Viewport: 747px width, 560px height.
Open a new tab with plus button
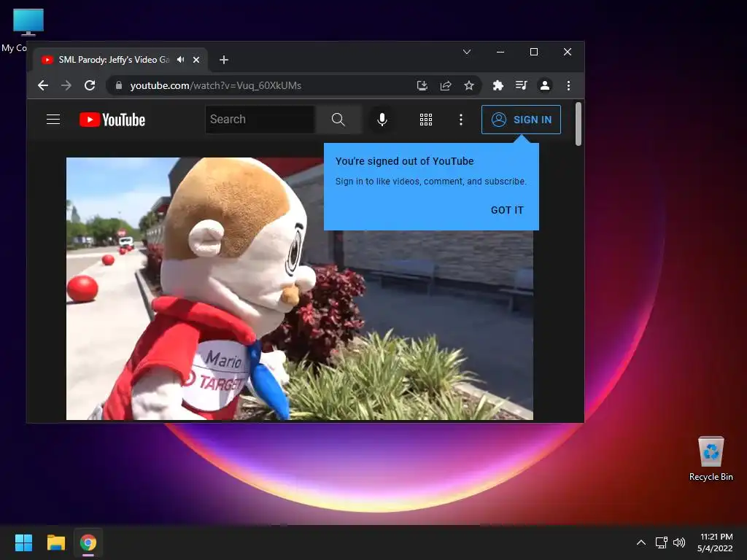tap(224, 60)
